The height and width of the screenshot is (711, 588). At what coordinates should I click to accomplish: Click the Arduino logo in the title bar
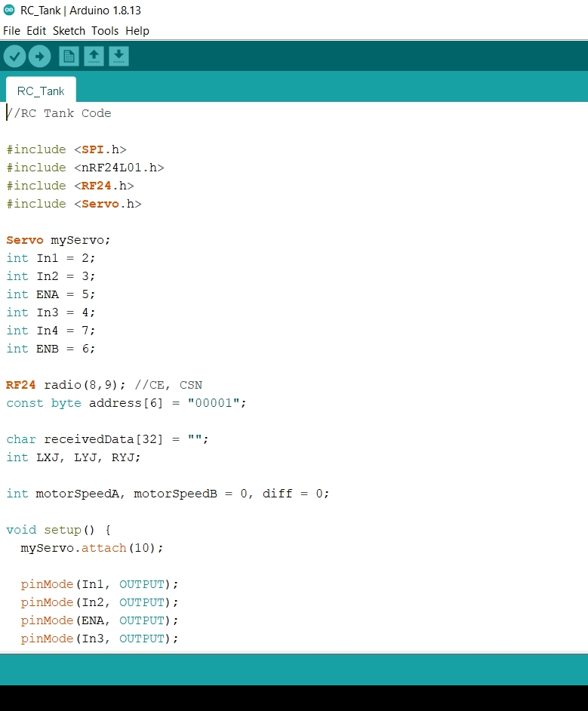[x=9, y=11]
